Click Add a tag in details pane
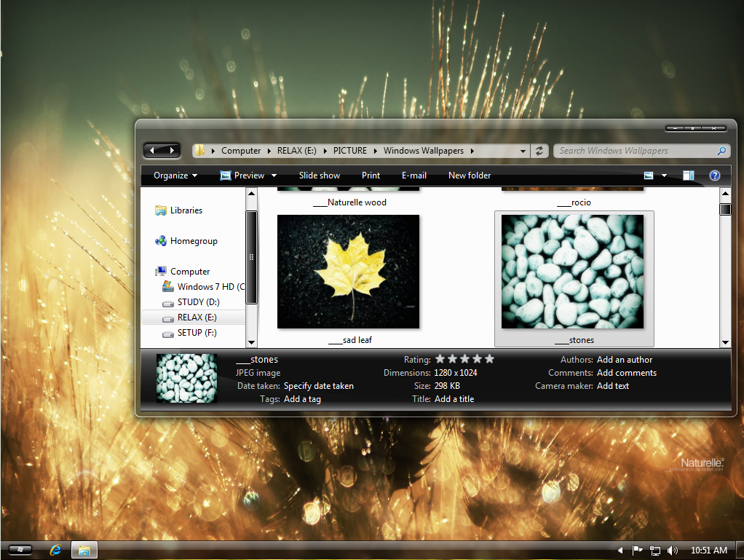 302,399
